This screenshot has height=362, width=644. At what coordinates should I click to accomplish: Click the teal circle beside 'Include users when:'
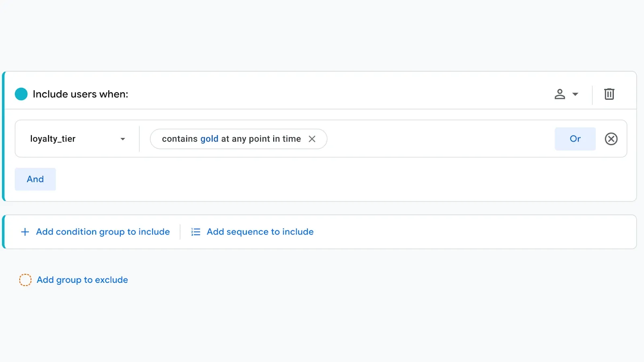(x=21, y=94)
